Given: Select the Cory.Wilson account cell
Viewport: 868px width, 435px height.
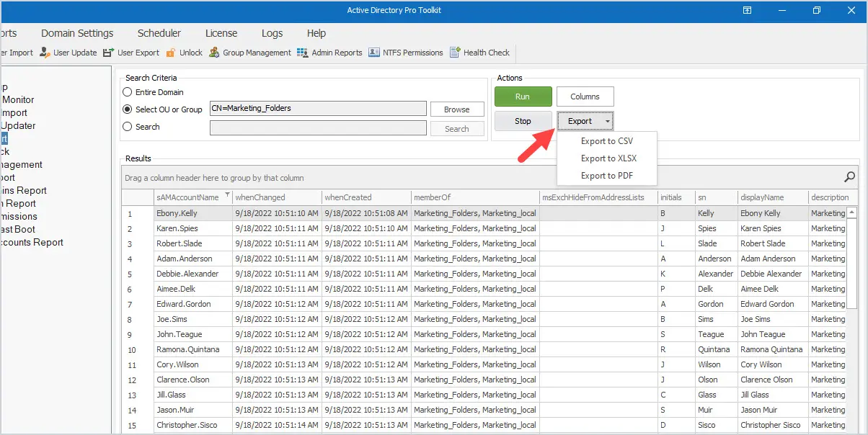Looking at the screenshot, I should pos(192,364).
